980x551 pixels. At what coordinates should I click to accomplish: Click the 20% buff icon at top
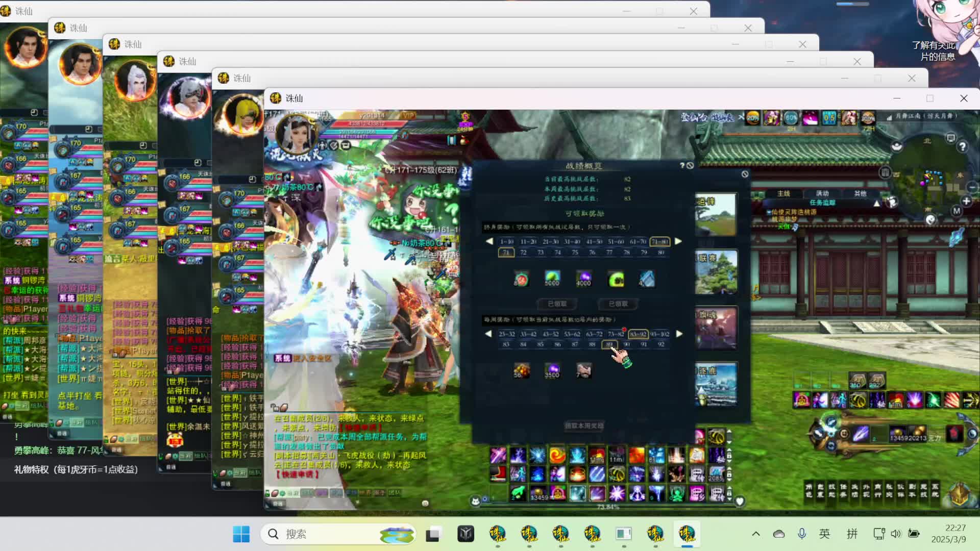(753, 118)
